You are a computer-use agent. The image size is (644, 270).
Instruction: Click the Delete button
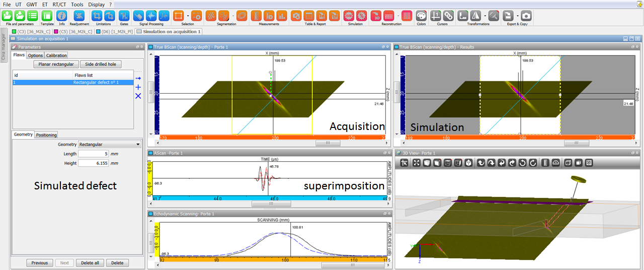click(x=117, y=263)
